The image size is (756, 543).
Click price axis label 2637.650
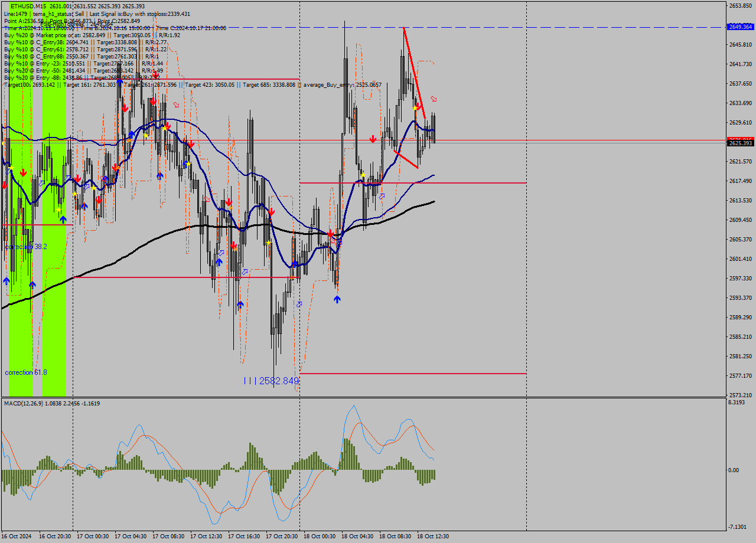tap(740, 84)
